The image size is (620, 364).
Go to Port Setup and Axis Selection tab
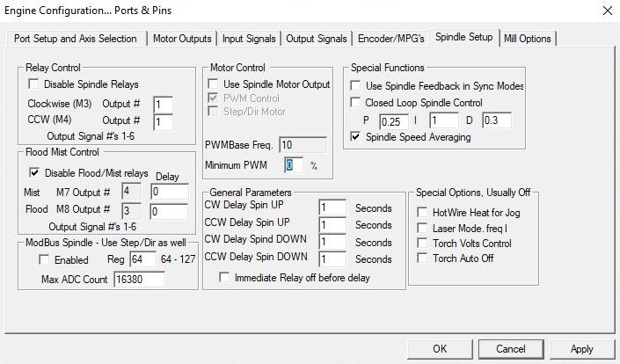pos(76,39)
